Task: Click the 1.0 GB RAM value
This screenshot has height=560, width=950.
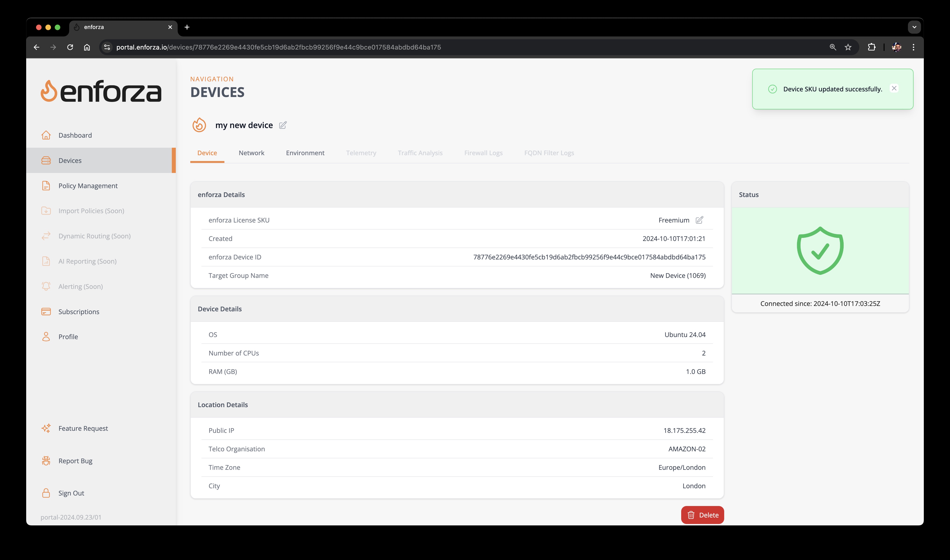Action: pos(696,372)
